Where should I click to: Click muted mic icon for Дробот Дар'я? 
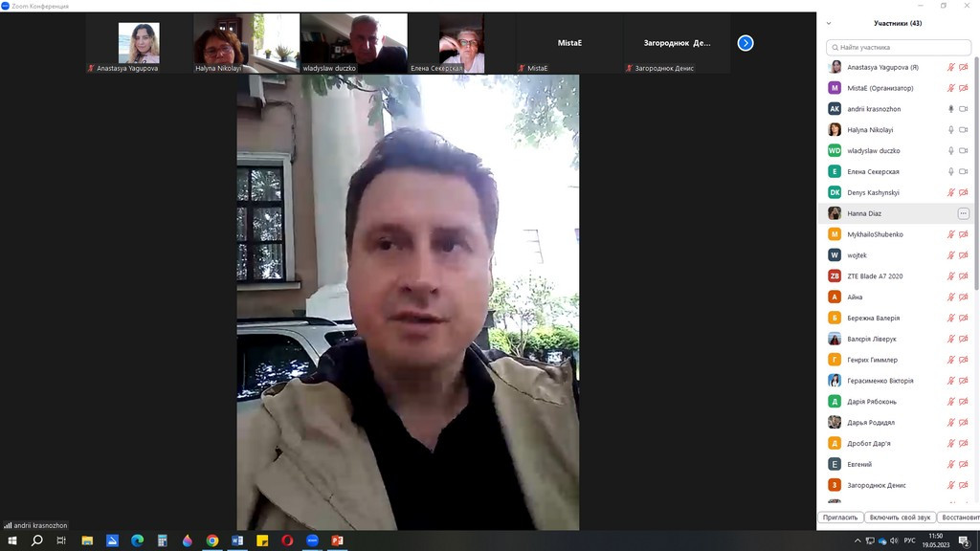coord(950,444)
